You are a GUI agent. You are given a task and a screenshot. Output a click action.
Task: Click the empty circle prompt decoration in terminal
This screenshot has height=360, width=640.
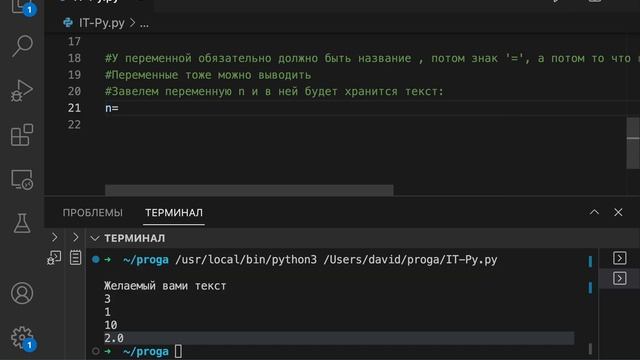click(96, 351)
